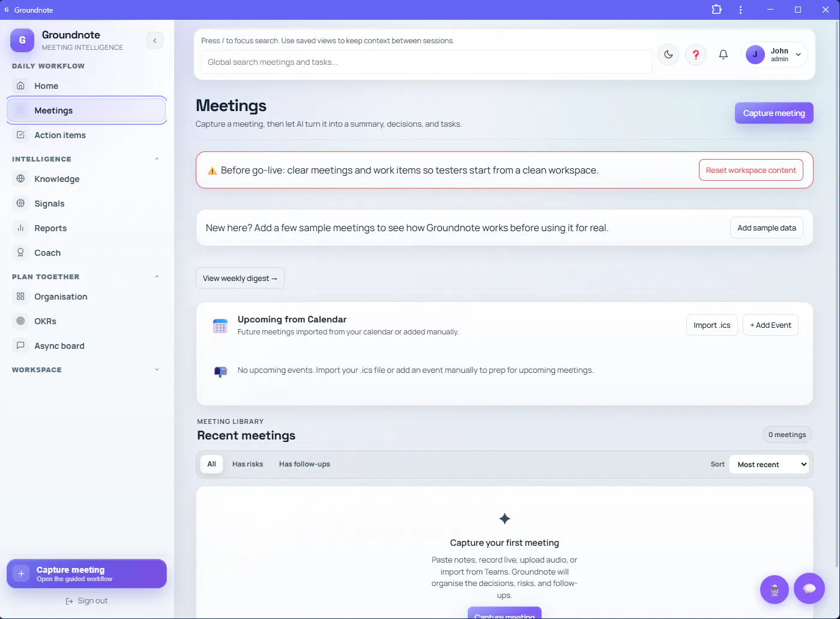Click the Sign out arrow icon
The width and height of the screenshot is (840, 619).
click(x=69, y=601)
